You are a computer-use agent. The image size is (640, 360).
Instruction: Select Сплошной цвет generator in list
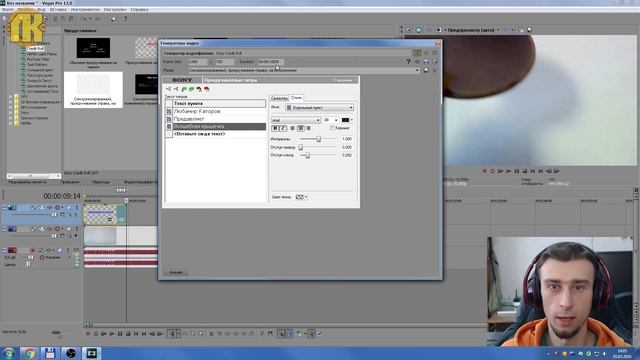click(x=40, y=70)
